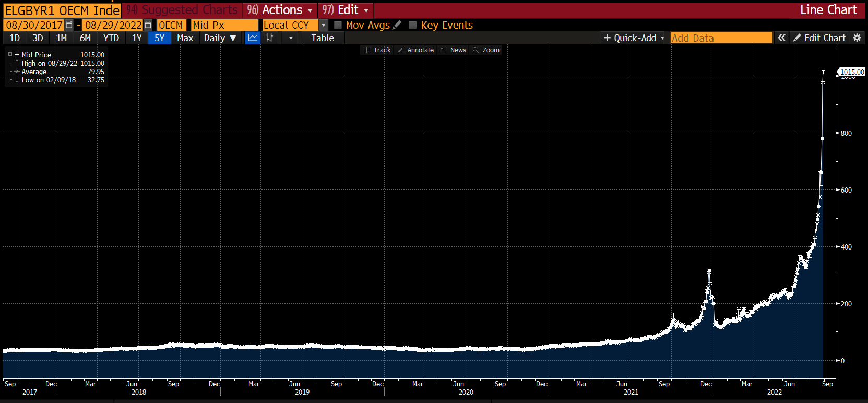Click the 2017 year label on axis
The width and height of the screenshot is (868, 403).
30,392
